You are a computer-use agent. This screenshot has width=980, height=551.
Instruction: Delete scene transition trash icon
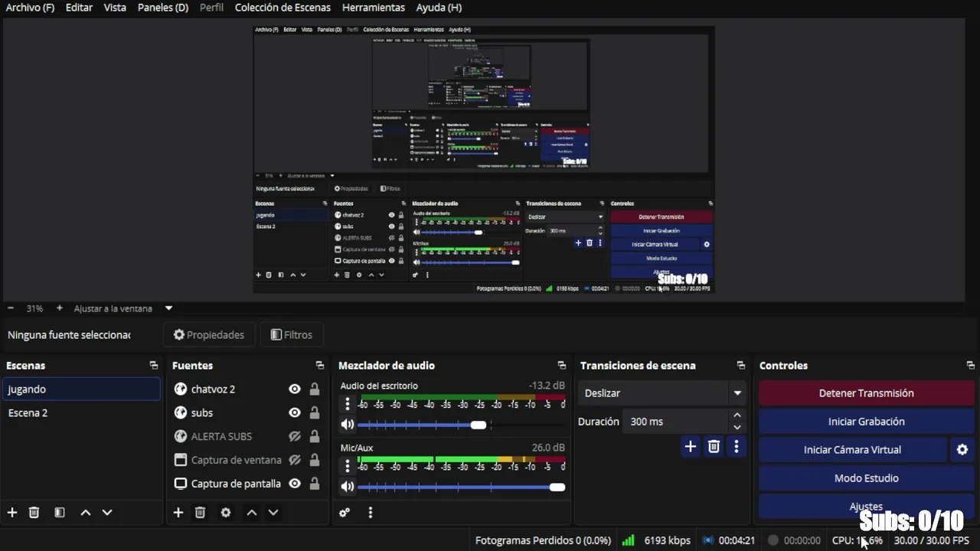click(x=714, y=446)
